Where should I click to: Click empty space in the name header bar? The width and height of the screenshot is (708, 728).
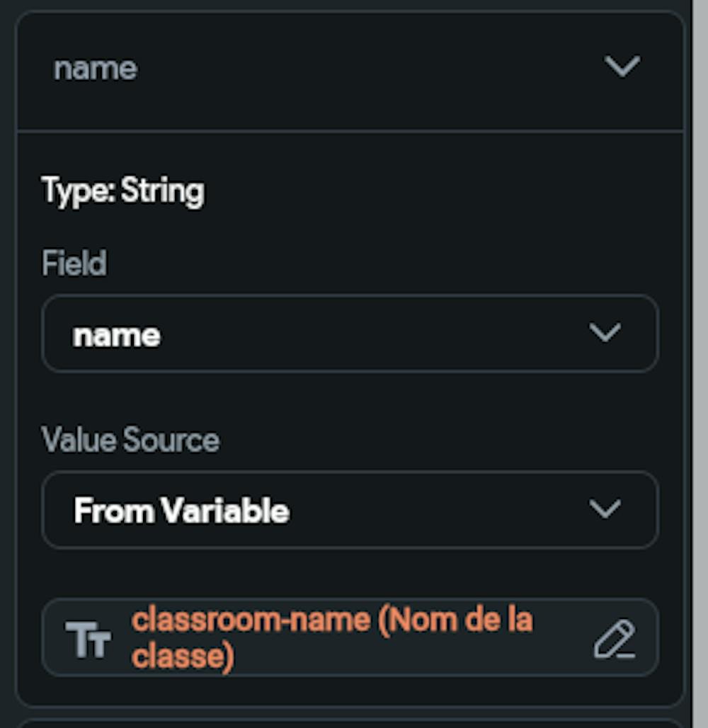(x=354, y=69)
